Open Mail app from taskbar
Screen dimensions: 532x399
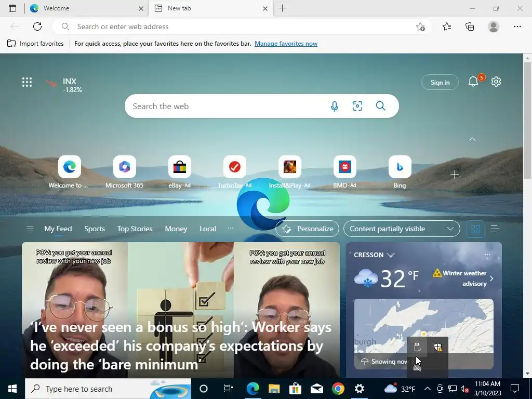316,389
